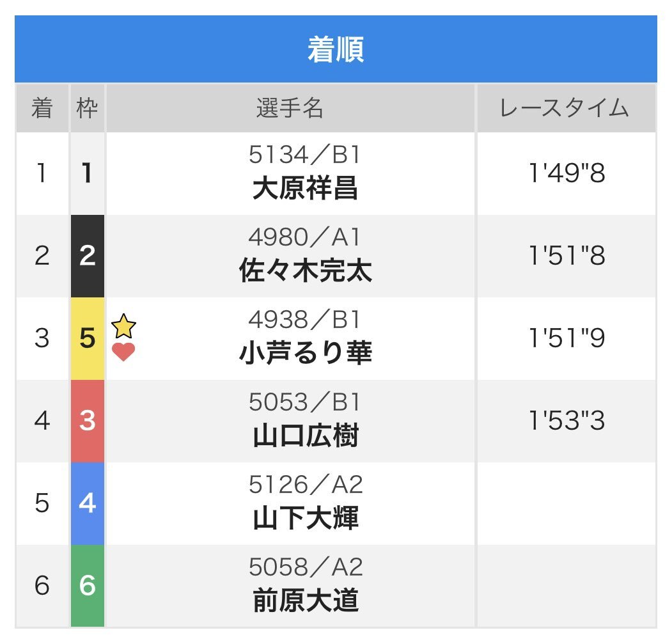Open racer 佐々木完太 profile
672x644 pixels.
(x=305, y=271)
